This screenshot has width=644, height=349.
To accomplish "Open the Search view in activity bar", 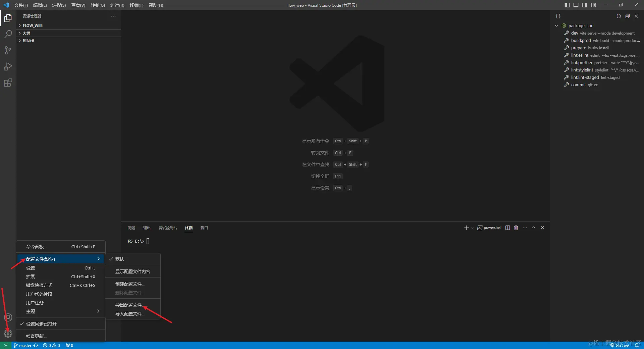I will point(8,34).
